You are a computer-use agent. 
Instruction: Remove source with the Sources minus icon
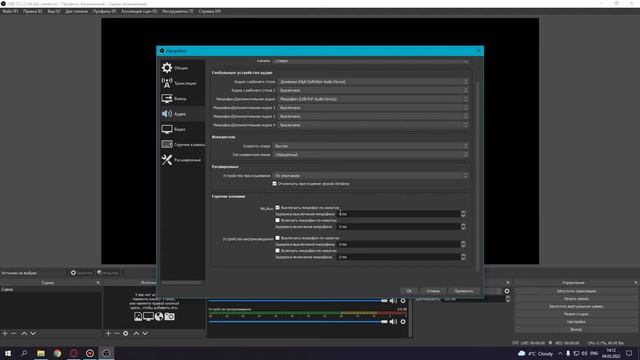click(117, 333)
